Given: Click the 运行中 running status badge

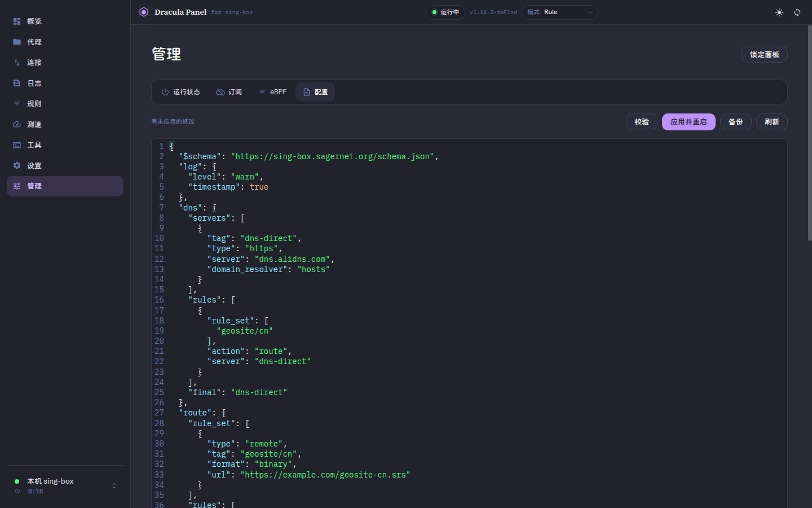Looking at the screenshot, I should (x=445, y=12).
